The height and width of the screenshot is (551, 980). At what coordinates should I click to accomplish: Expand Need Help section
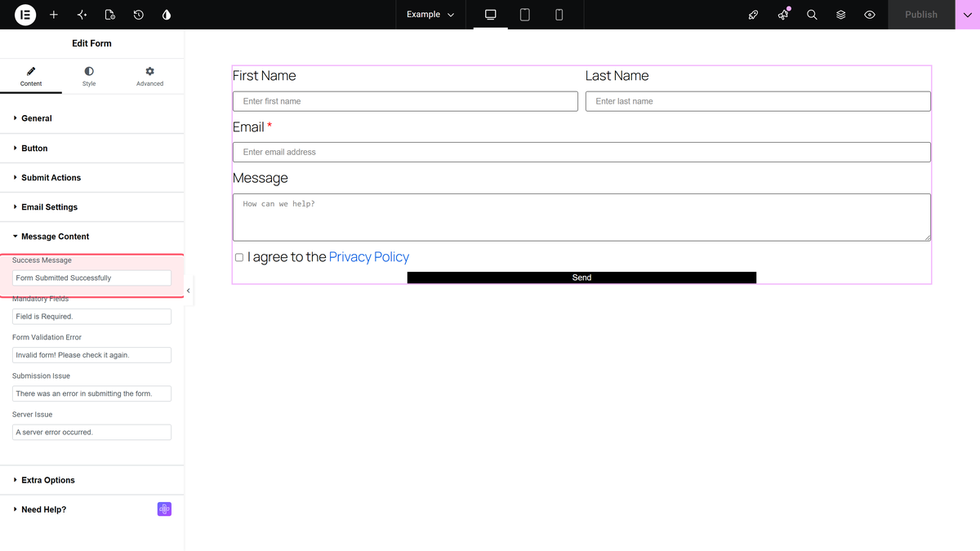point(92,509)
